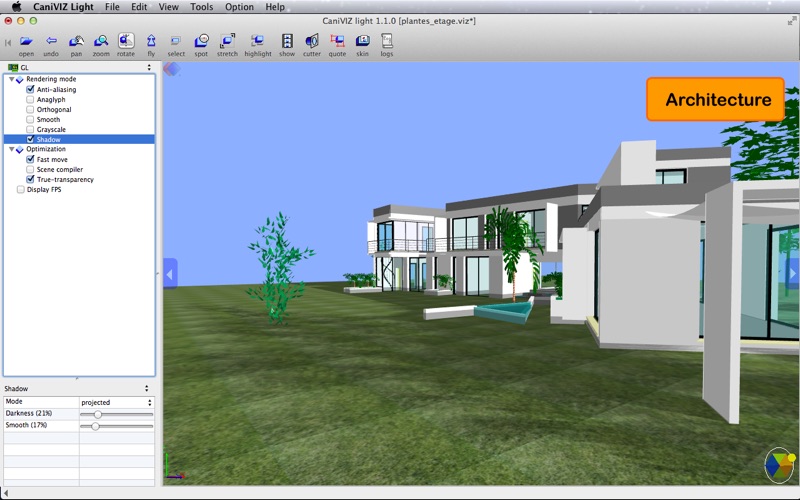Click the first-step arrow left of open

(8, 43)
